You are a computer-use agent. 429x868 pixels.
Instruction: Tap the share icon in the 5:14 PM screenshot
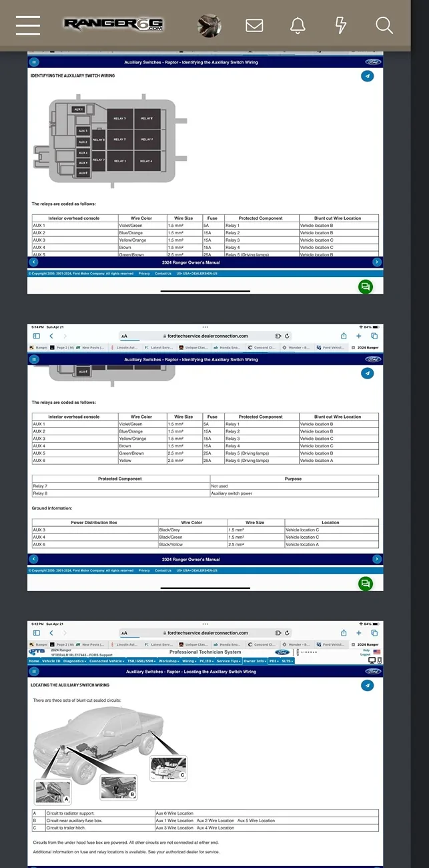(344, 335)
